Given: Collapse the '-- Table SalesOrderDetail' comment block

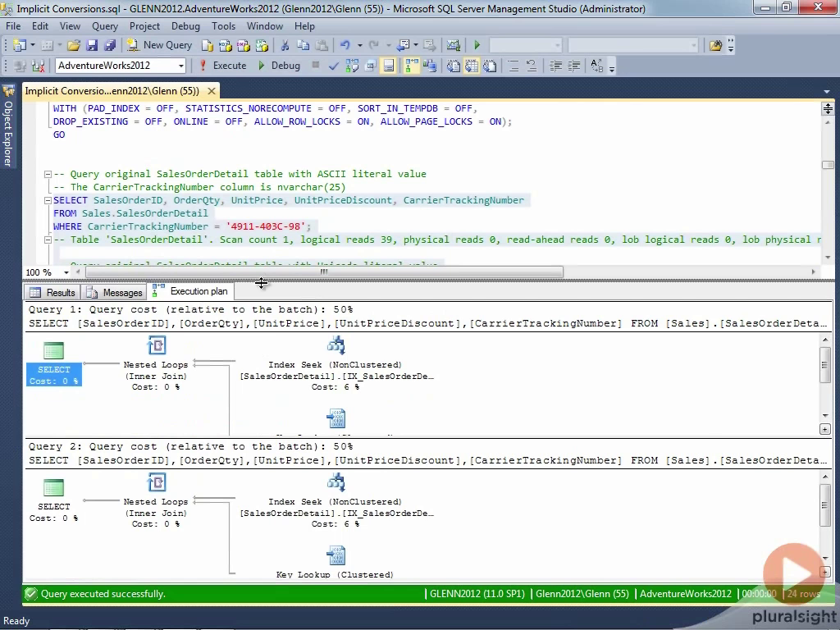Looking at the screenshot, I should pyautogui.click(x=48, y=240).
